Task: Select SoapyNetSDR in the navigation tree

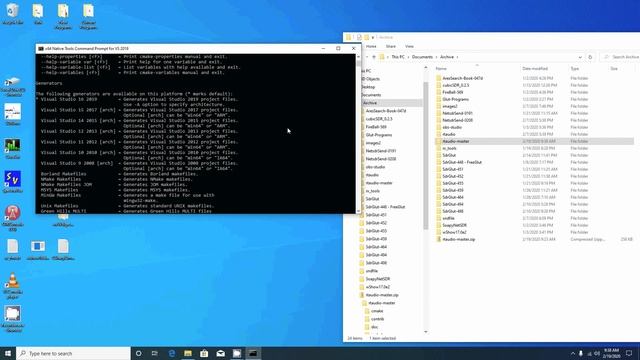Action: pos(378,279)
